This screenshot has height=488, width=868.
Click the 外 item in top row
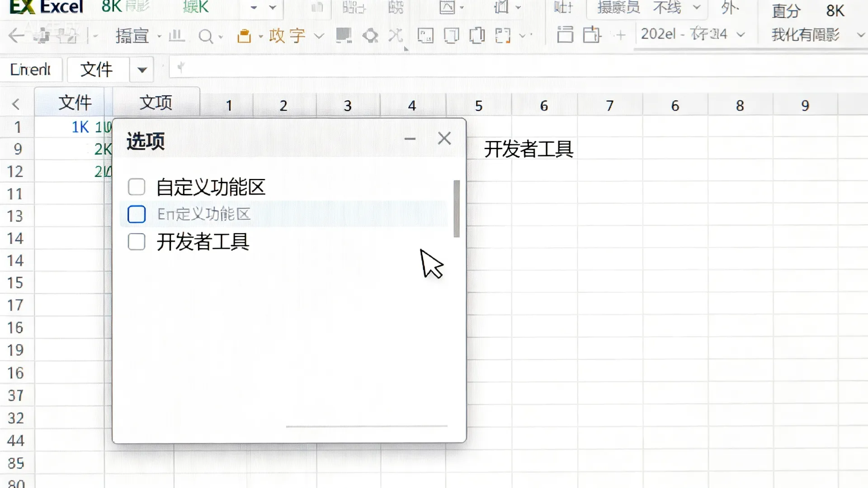click(730, 7)
